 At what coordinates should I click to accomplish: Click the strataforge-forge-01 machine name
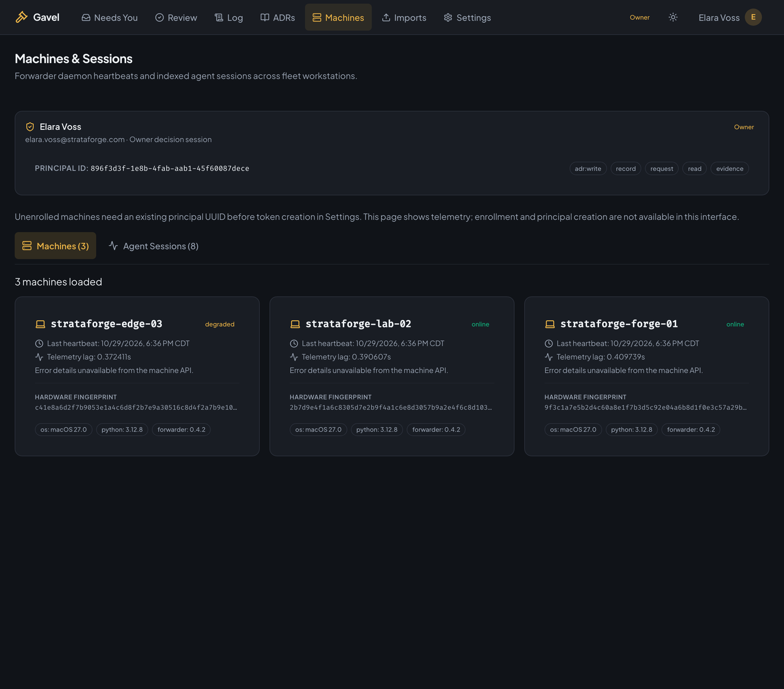pyautogui.click(x=619, y=324)
